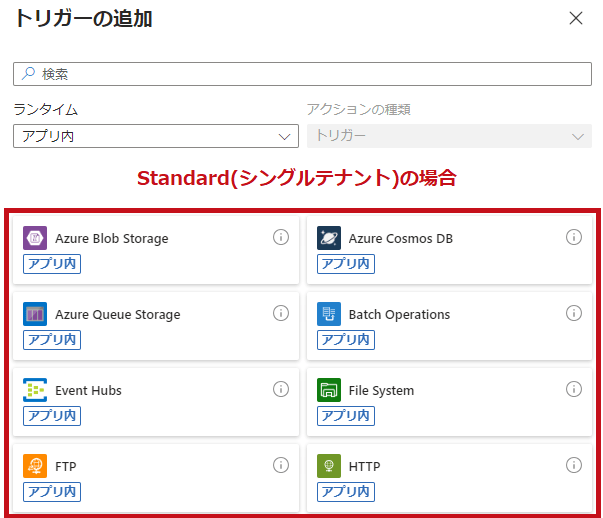This screenshot has height=518, width=603.
Task: Open the アクションの種類 トリガー dropdown
Action: [449, 136]
